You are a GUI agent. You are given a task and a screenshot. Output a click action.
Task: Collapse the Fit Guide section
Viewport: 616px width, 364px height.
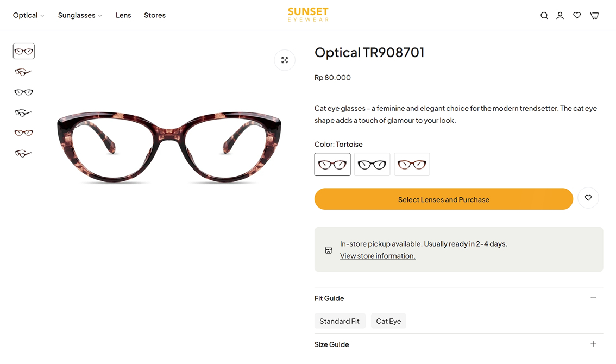tap(593, 298)
